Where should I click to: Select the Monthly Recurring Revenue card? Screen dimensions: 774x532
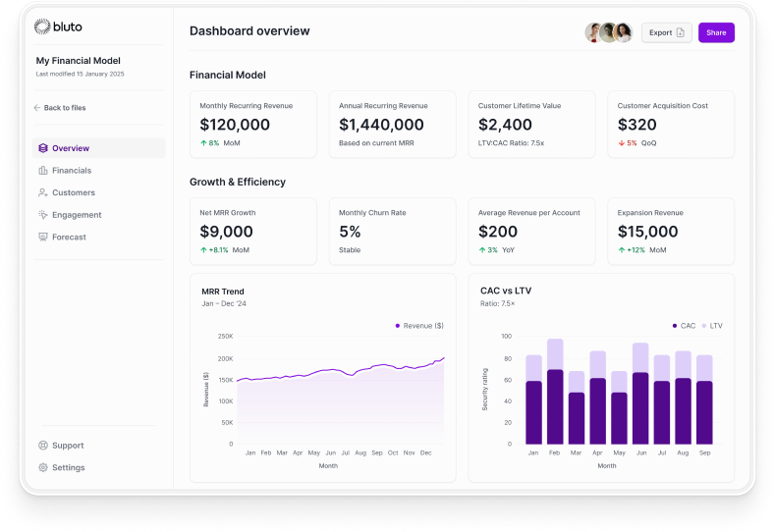253,125
